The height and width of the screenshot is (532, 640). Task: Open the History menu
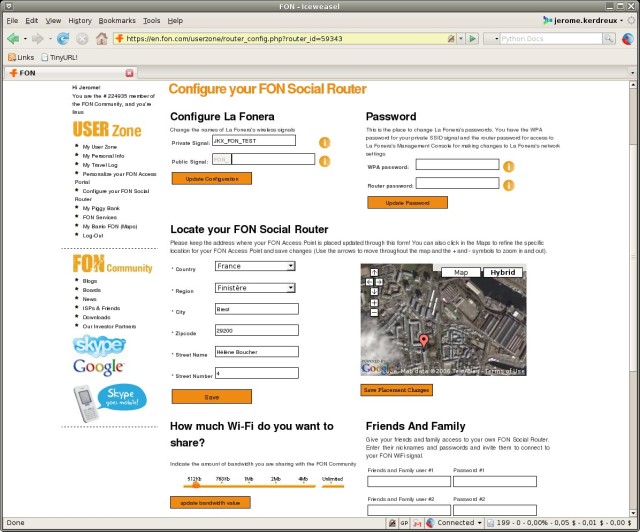point(80,20)
